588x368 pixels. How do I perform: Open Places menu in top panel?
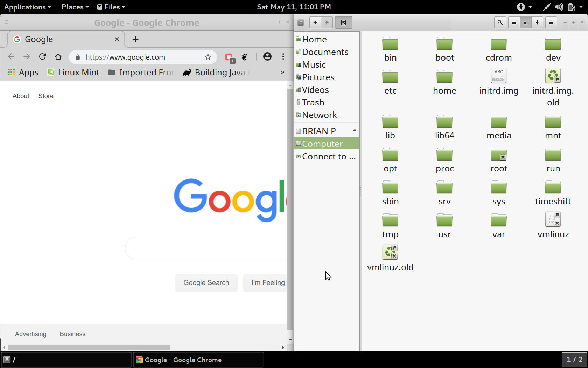click(x=75, y=7)
